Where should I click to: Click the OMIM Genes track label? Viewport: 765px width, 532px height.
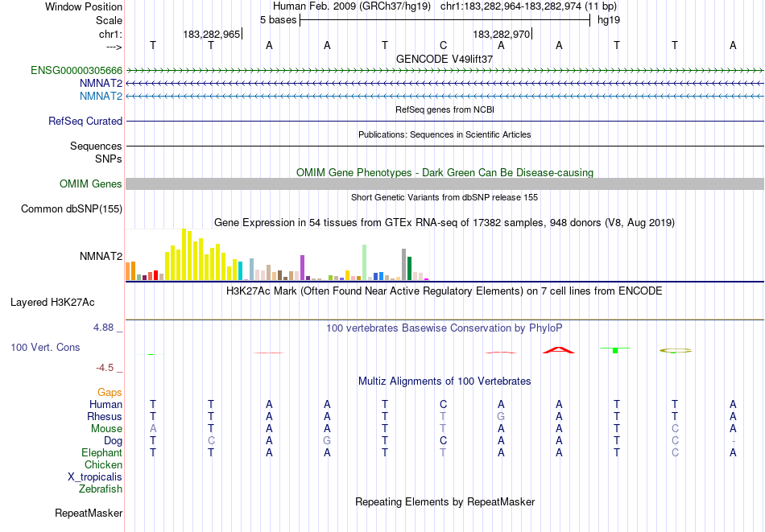91,184
